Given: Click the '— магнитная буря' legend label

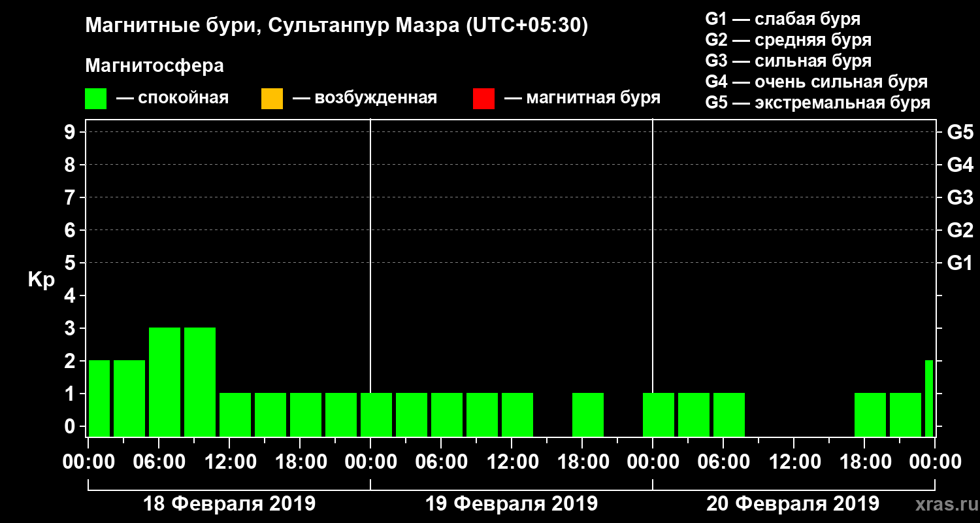Looking at the screenshot, I should tap(582, 99).
